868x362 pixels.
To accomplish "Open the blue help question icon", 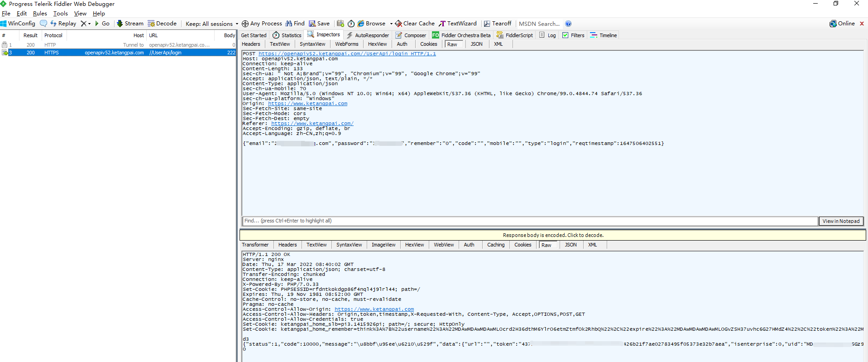I will pyautogui.click(x=568, y=24).
